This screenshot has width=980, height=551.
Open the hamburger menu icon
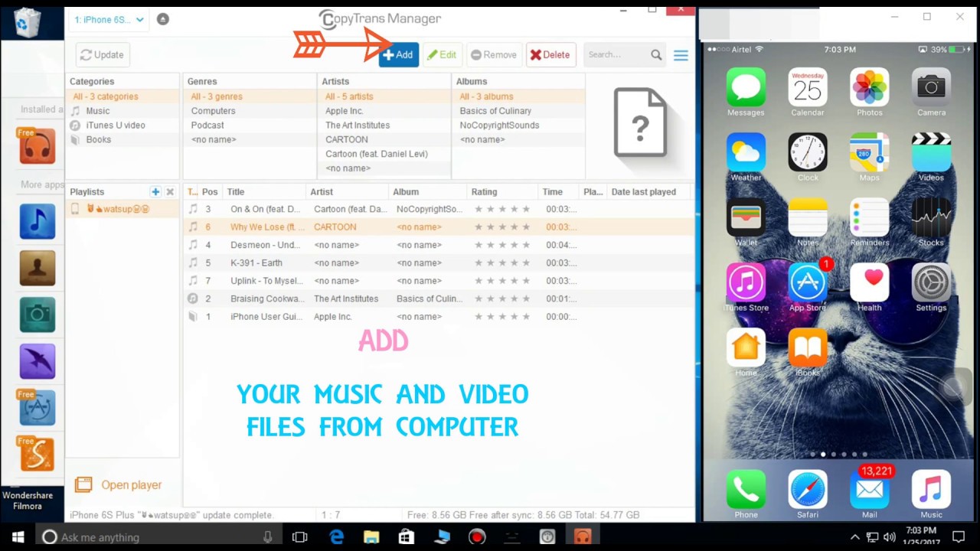click(x=681, y=55)
